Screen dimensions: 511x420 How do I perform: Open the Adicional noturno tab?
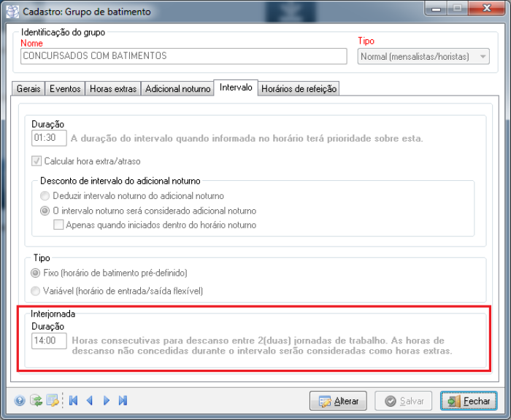click(177, 89)
